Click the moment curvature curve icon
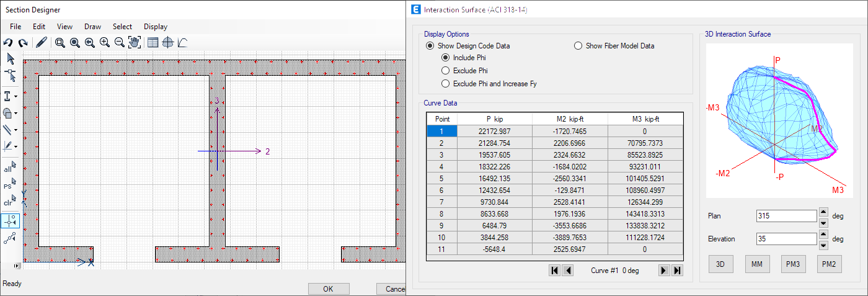The image size is (868, 296). click(x=183, y=43)
